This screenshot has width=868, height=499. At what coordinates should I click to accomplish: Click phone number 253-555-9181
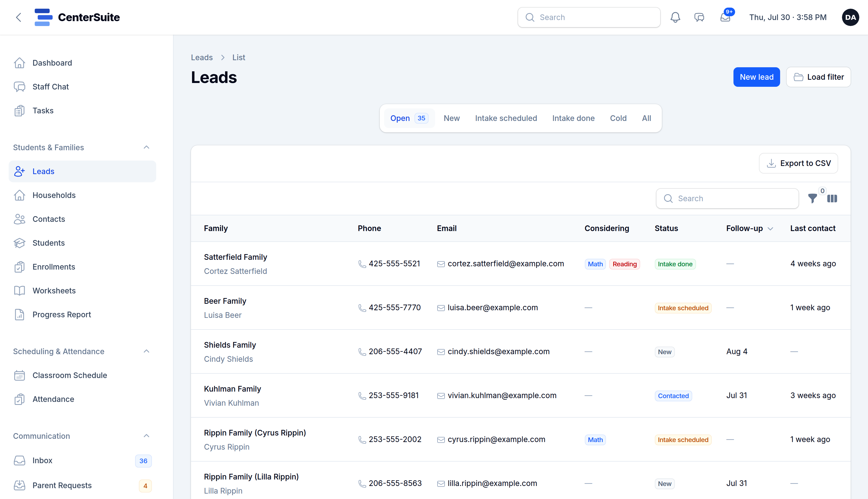pyautogui.click(x=393, y=395)
